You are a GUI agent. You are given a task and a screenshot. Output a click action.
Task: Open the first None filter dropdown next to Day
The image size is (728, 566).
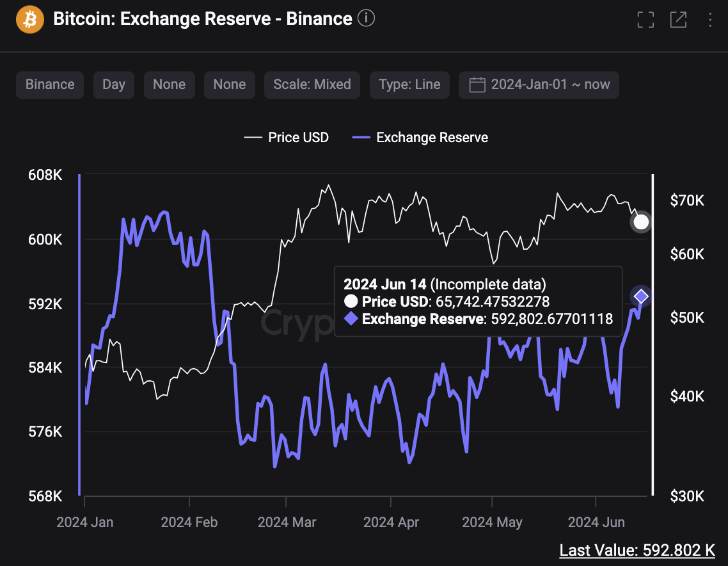[x=169, y=85]
